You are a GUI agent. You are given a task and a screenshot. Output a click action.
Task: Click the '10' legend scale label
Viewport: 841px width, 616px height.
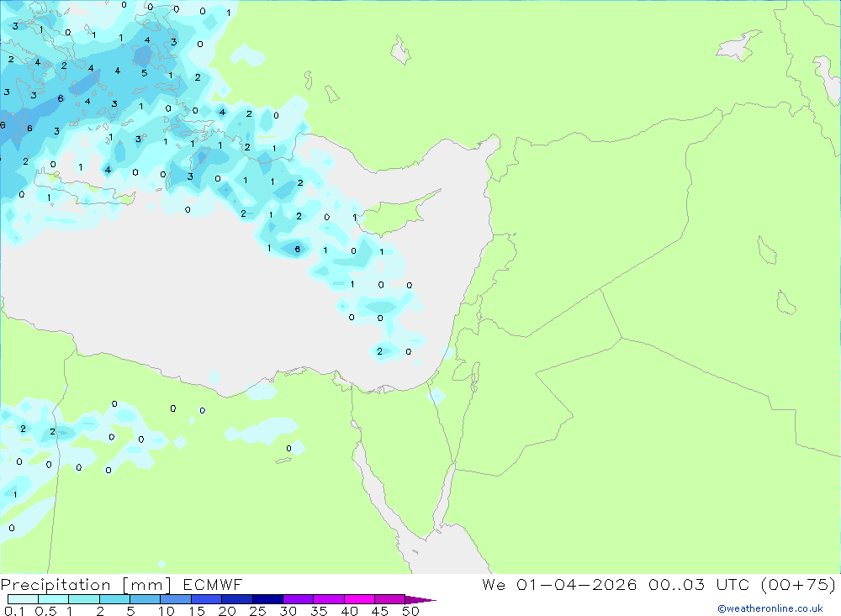[x=166, y=611]
